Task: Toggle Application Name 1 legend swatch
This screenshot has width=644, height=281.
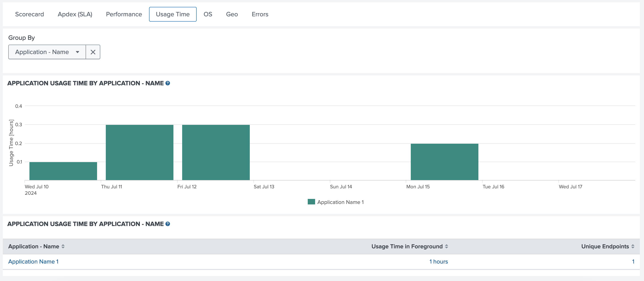Action: tap(311, 202)
